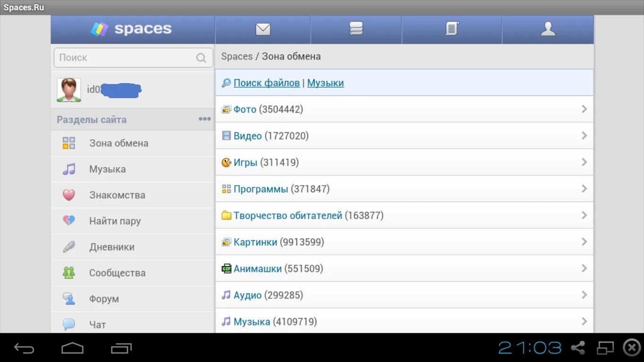
Task: Open the user profile silhouette icon
Action: coord(548,29)
